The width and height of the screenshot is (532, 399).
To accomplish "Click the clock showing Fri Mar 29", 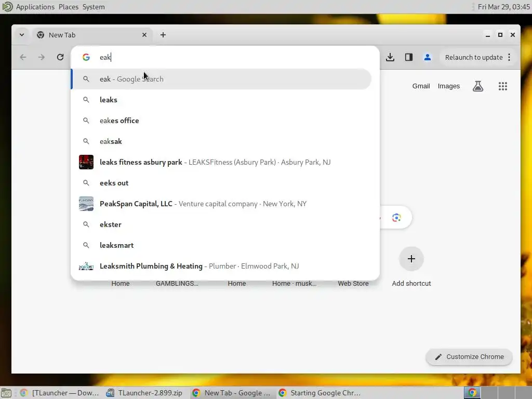I will pyautogui.click(x=503, y=7).
